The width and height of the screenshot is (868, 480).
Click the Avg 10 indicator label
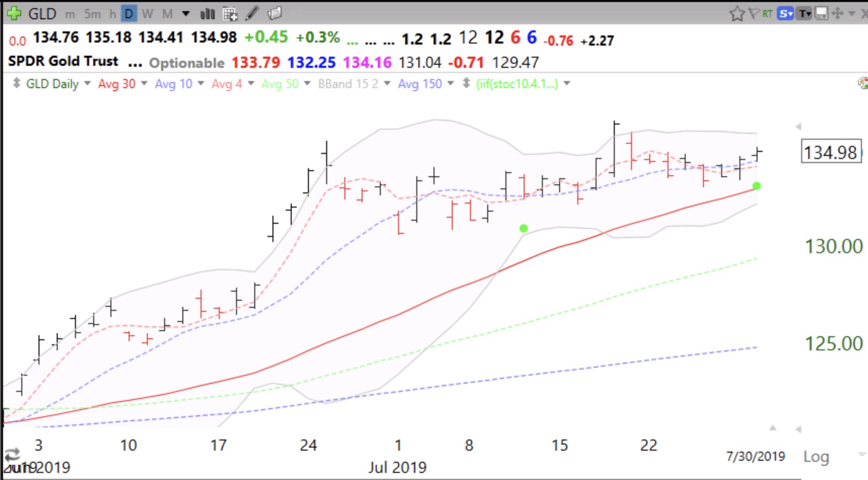click(174, 84)
